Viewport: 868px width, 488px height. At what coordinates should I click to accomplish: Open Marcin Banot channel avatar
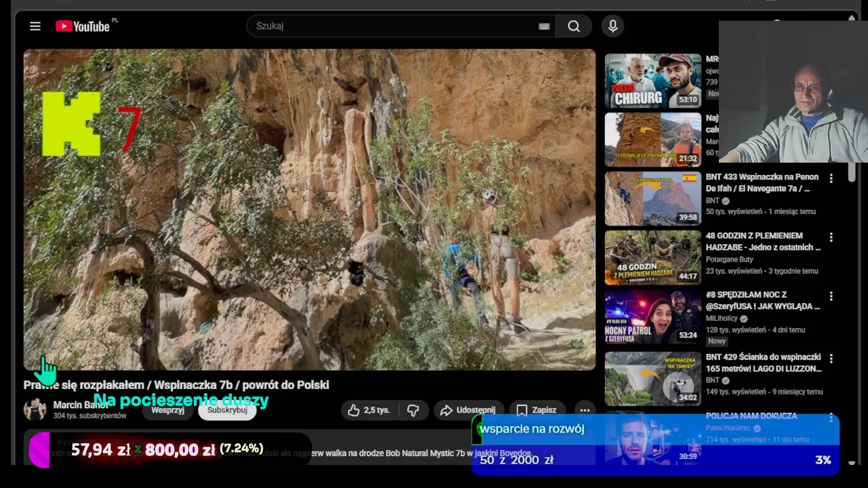35,409
